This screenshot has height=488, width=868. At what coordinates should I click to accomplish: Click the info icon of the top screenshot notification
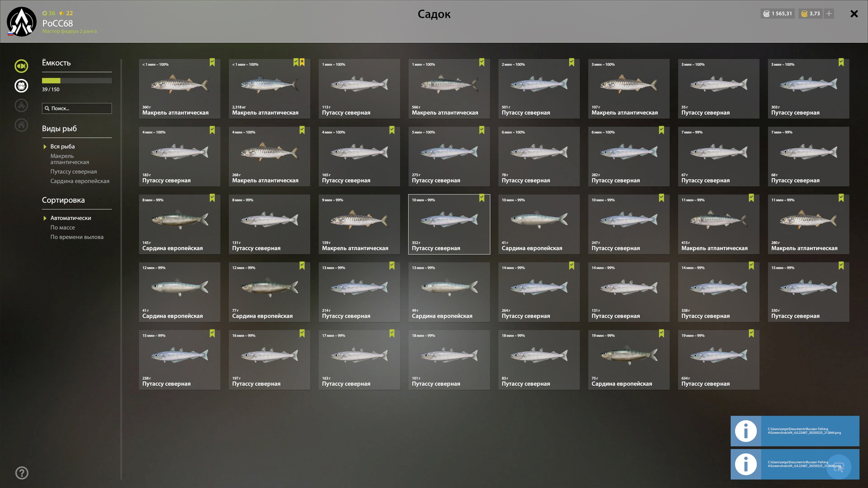click(746, 431)
